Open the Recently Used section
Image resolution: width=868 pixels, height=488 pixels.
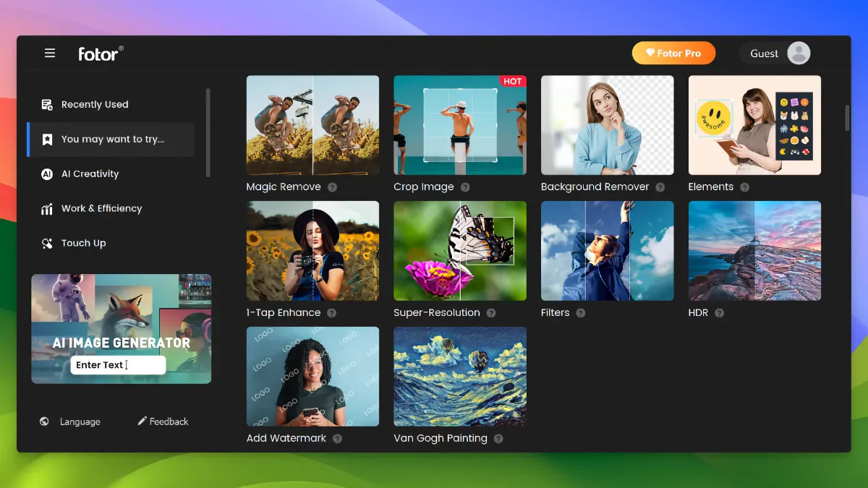pyautogui.click(x=94, y=105)
